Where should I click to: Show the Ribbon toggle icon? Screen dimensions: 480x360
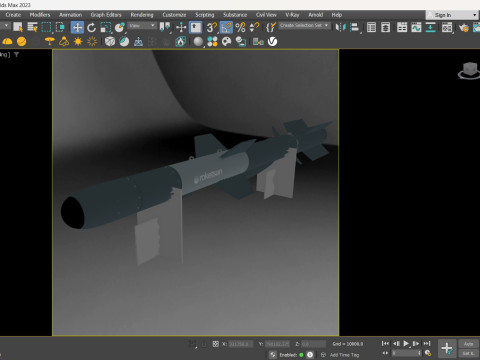pyautogui.click(x=402, y=27)
